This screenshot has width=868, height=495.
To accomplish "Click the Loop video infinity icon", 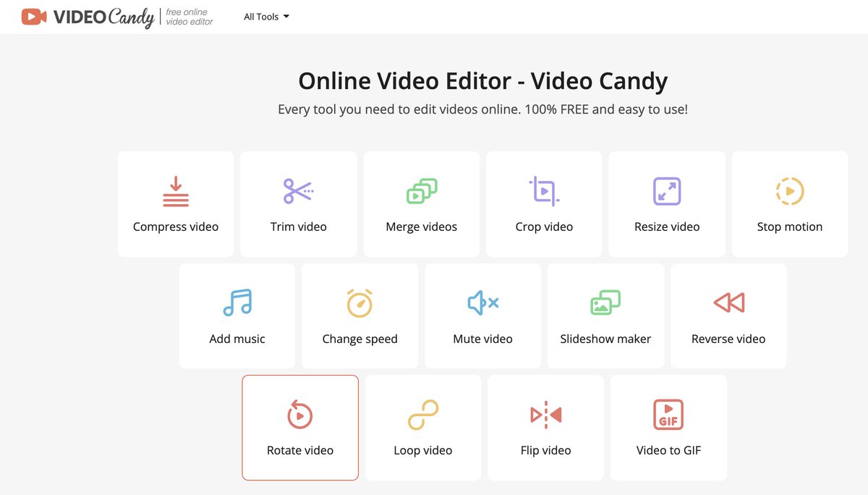I will coord(423,415).
